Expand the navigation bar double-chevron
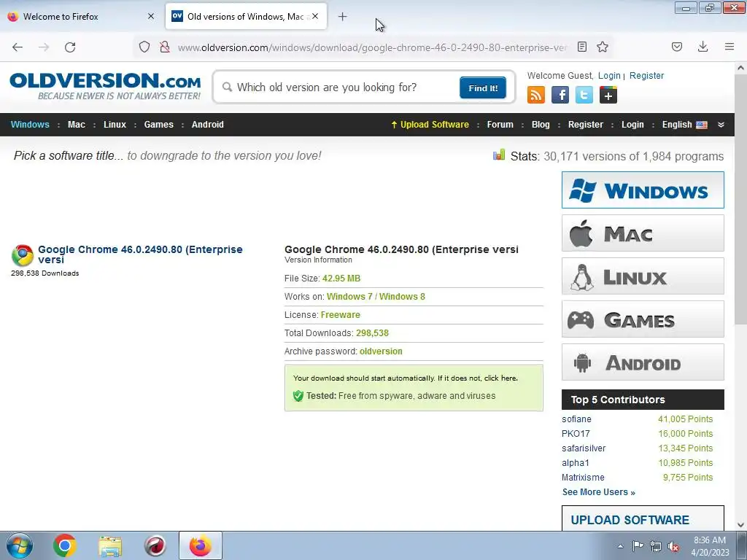The image size is (747, 560). tap(721, 125)
